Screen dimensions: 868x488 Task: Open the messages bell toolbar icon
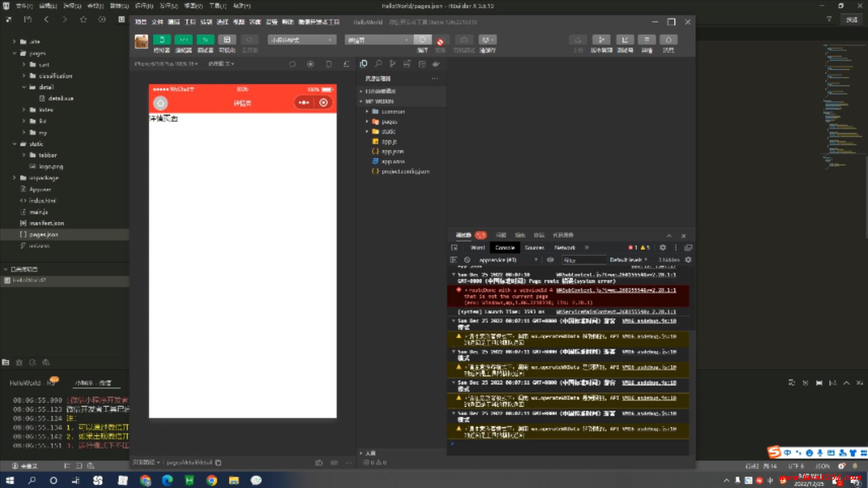coord(669,40)
